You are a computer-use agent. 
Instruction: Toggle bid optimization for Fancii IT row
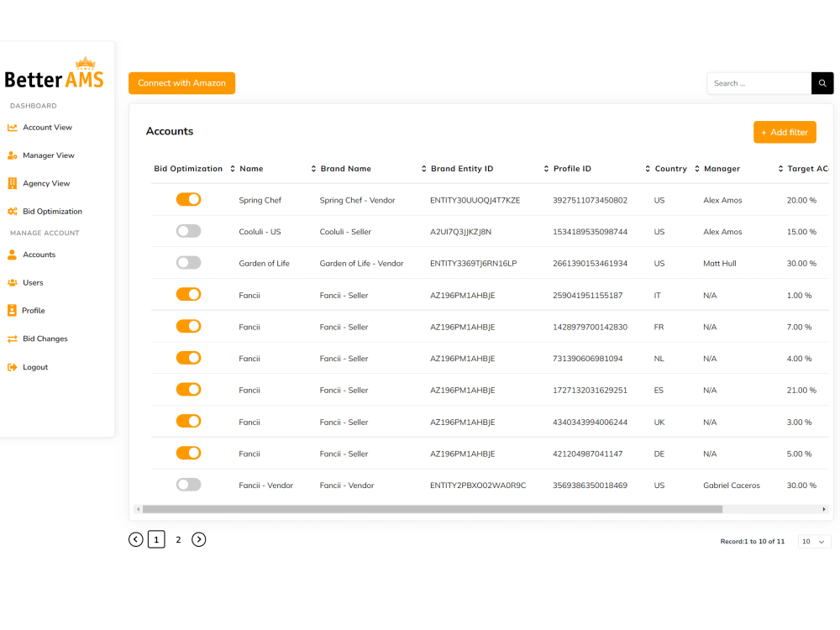click(188, 294)
